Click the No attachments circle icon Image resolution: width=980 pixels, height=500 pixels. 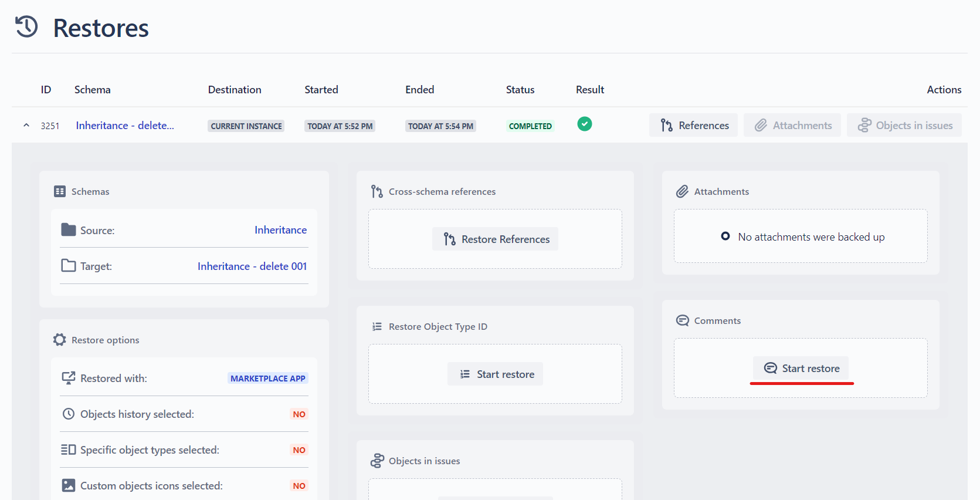[725, 236]
